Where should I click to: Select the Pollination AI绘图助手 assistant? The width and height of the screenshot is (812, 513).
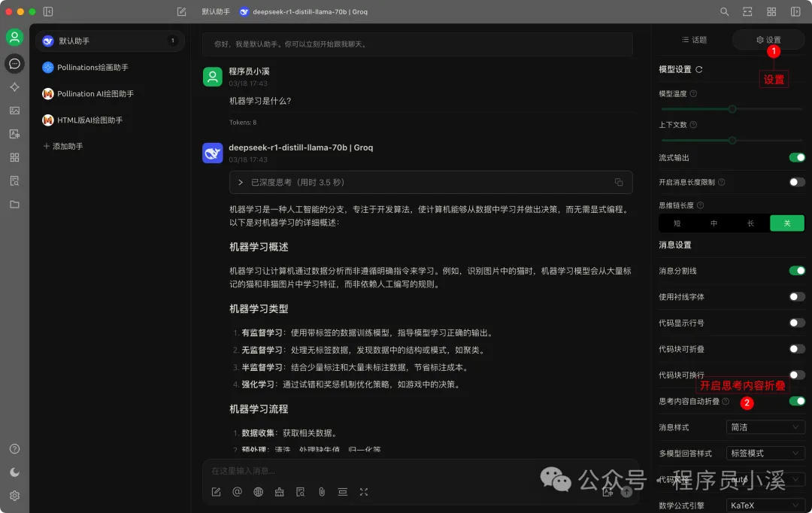tap(110, 94)
